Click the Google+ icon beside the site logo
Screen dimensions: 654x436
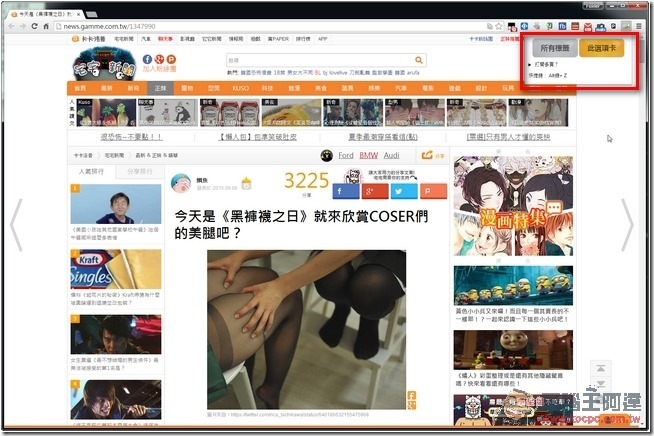[x=159, y=59]
